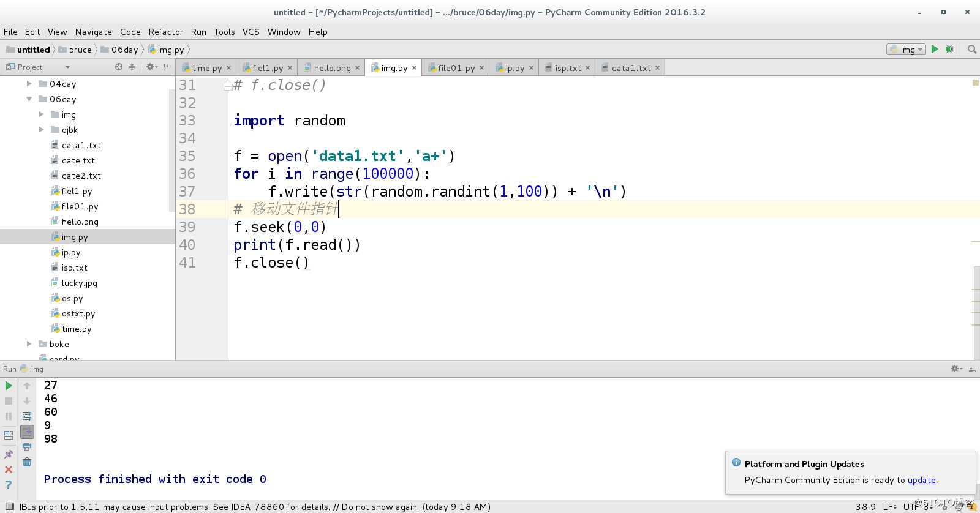This screenshot has width=980, height=513.
Task: Expand the img subfolder
Action: [41, 114]
